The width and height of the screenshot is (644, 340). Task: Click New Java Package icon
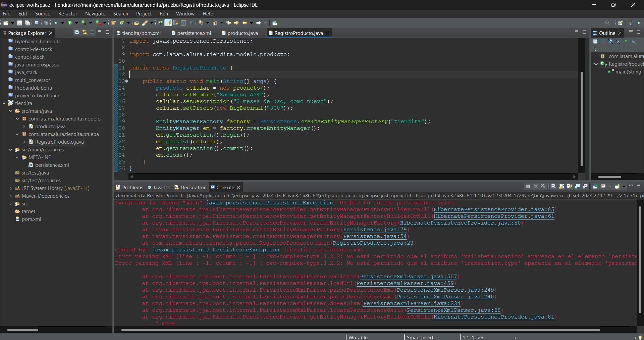113,23
